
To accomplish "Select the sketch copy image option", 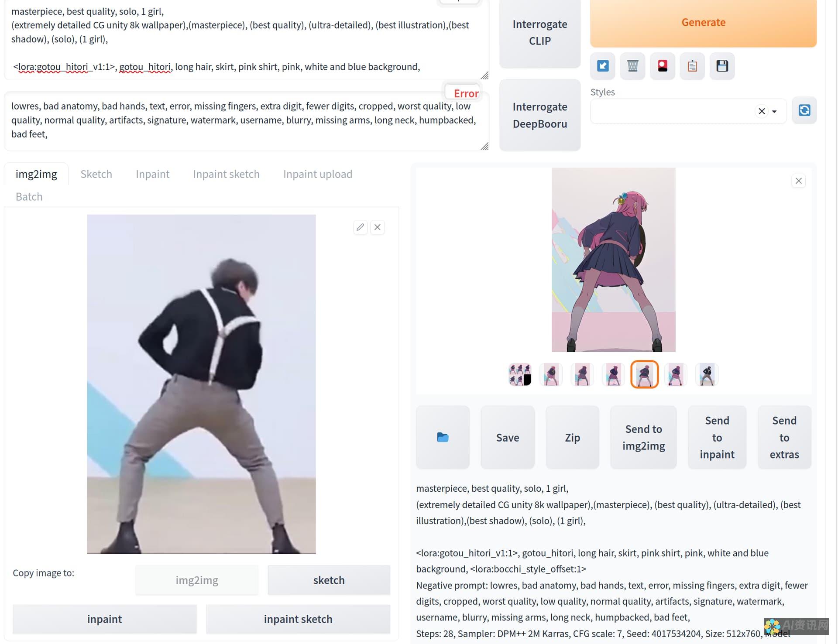I will coord(329,580).
